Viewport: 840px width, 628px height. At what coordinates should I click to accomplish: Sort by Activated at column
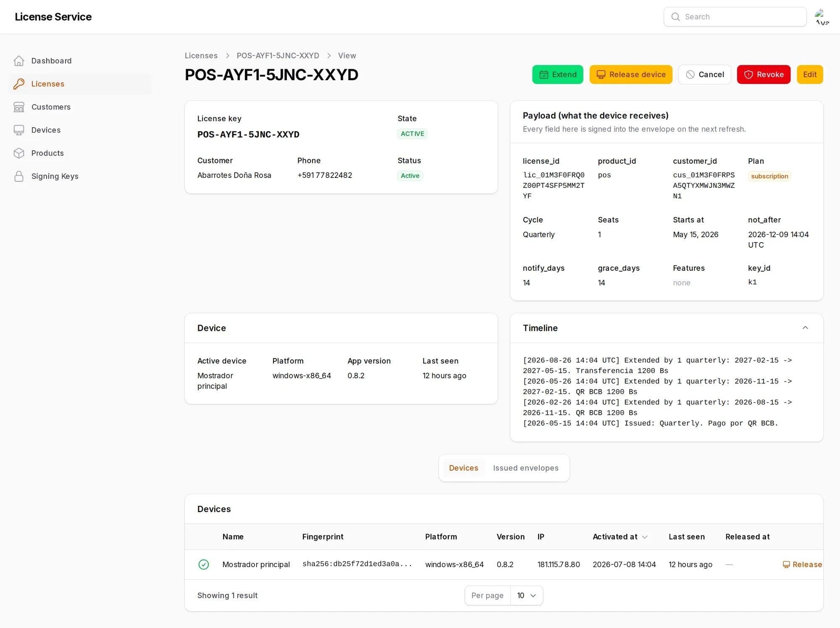pyautogui.click(x=620, y=537)
